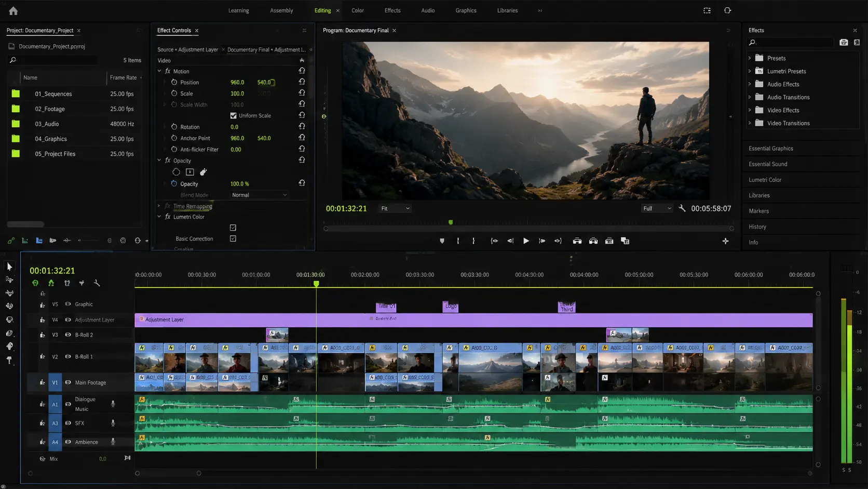Hide the V5 Graphic track
This screenshot has height=489, width=868.
click(67, 304)
